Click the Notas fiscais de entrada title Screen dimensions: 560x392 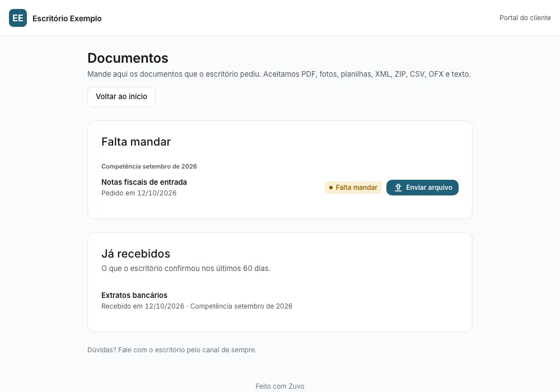tap(144, 182)
